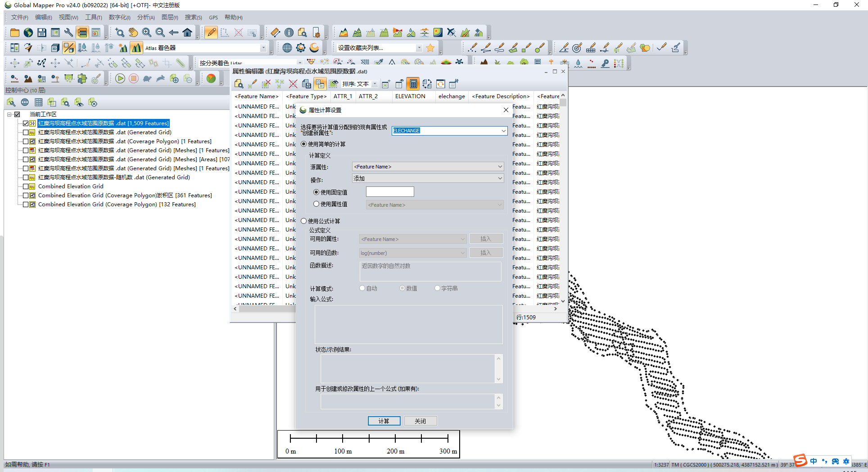This screenshot has height=472, width=868.
Task: Check the Combined Elevation Grid layer checkbox
Action: click(x=26, y=186)
